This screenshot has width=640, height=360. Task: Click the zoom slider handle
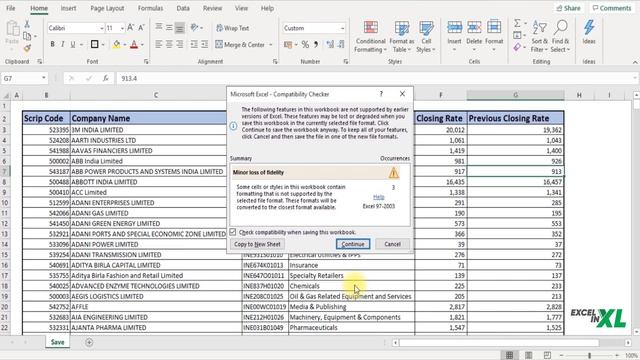(x=589, y=356)
